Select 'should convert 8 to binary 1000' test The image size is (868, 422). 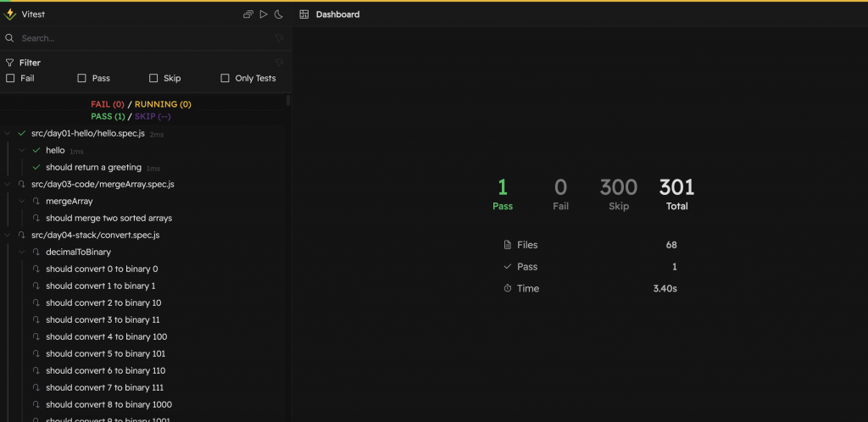109,404
